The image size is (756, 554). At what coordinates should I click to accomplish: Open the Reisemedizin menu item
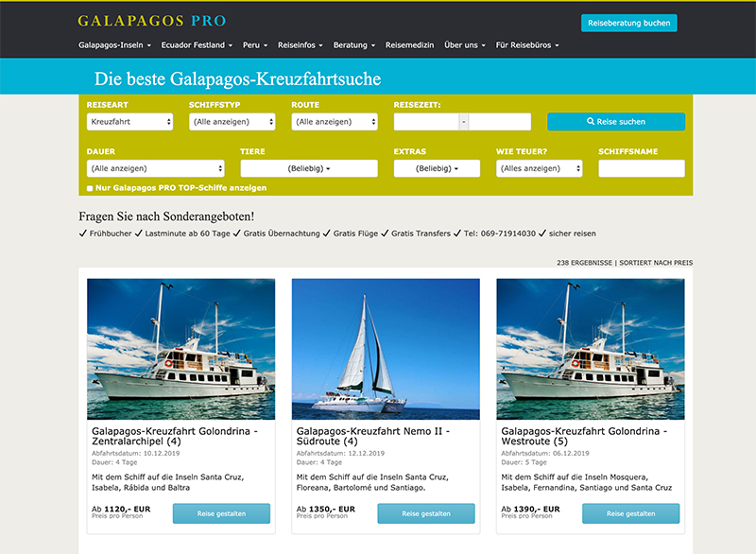point(408,43)
